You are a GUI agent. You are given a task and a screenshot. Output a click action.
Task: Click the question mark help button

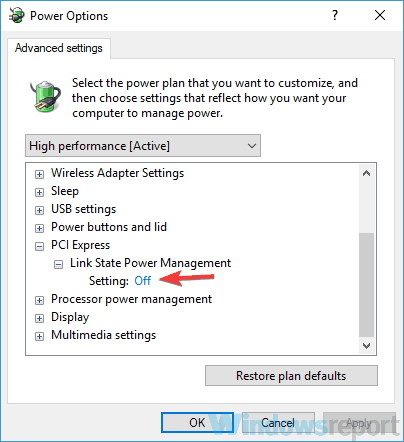(335, 15)
